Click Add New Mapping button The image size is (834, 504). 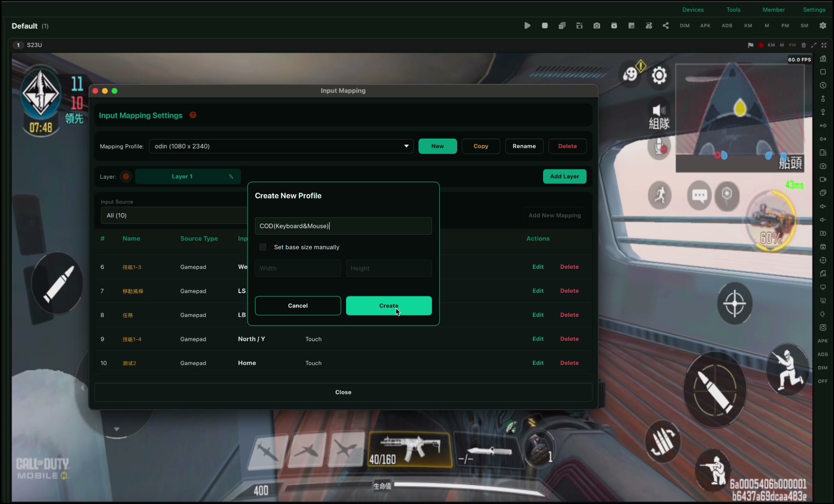555,215
